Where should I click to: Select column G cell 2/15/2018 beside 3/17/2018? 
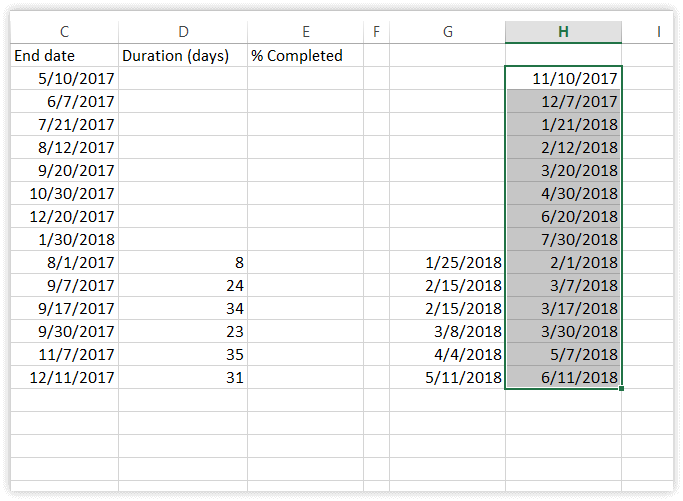coord(447,308)
